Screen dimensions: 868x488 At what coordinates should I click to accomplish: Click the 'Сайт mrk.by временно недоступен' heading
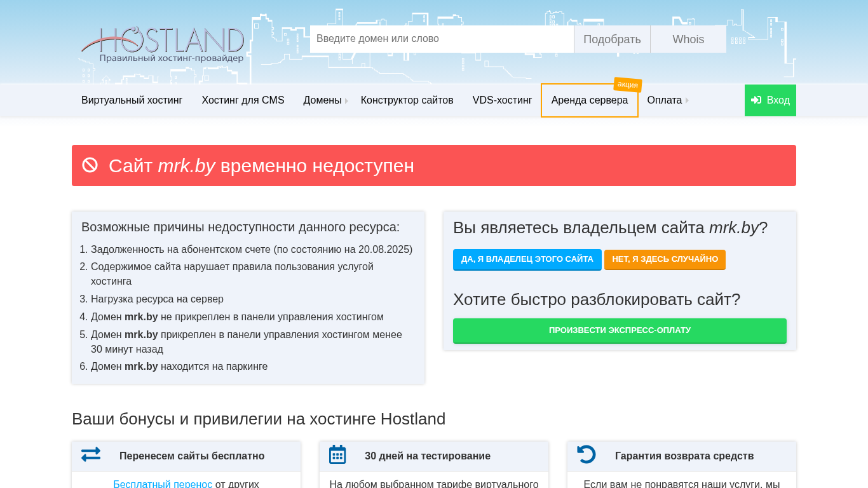pyautogui.click(x=261, y=166)
